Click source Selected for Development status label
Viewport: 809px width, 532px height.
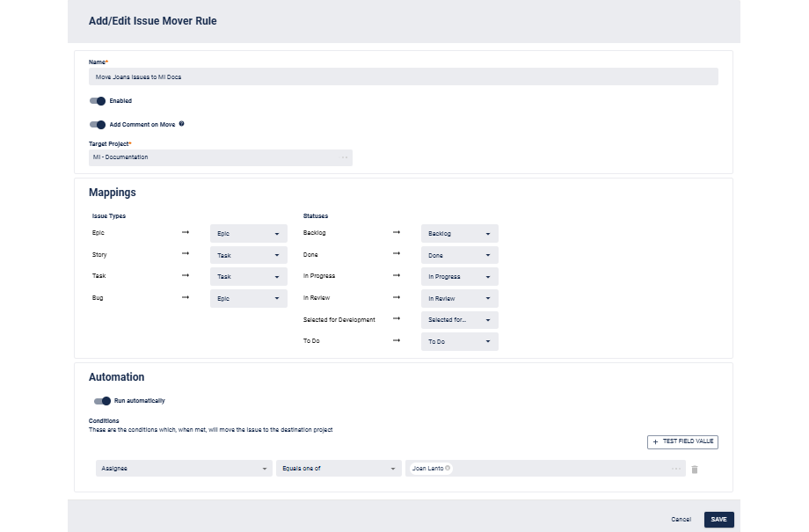point(339,320)
